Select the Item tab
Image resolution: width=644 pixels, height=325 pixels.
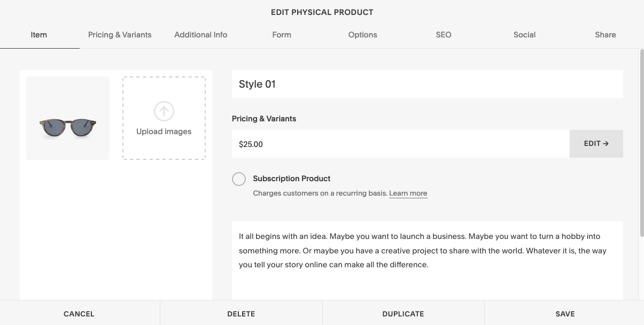pyautogui.click(x=39, y=35)
